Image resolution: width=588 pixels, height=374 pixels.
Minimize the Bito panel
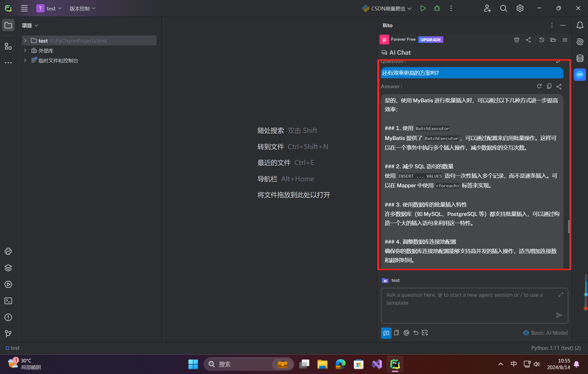[563, 25]
